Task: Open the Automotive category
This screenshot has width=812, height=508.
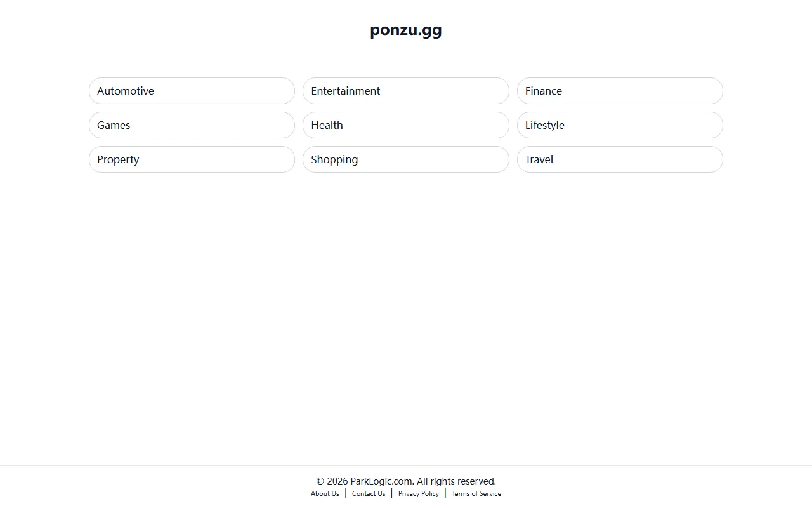Action: [x=192, y=91]
